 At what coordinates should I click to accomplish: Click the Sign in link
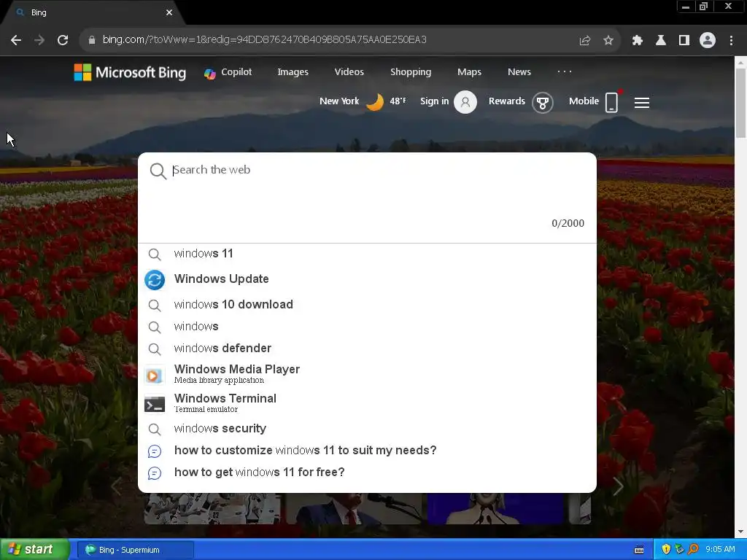pyautogui.click(x=435, y=101)
